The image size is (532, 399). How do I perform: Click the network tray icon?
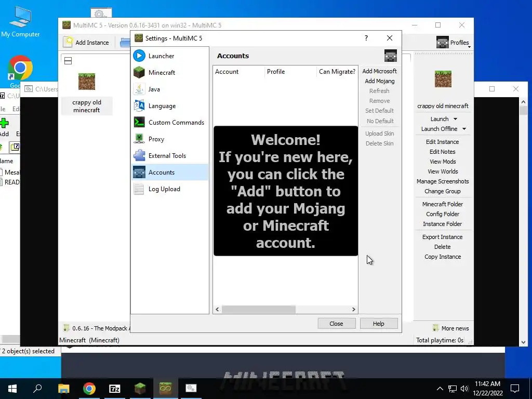(x=453, y=389)
